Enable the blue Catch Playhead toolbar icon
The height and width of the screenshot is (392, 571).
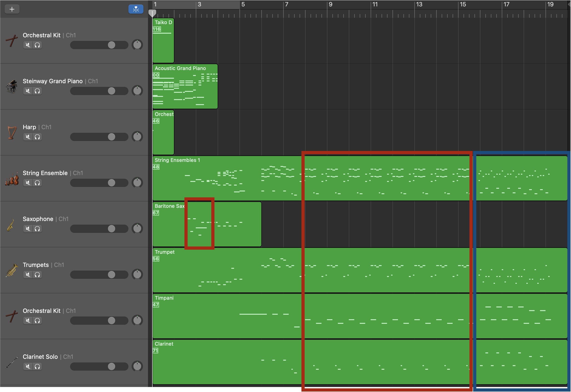[136, 9]
